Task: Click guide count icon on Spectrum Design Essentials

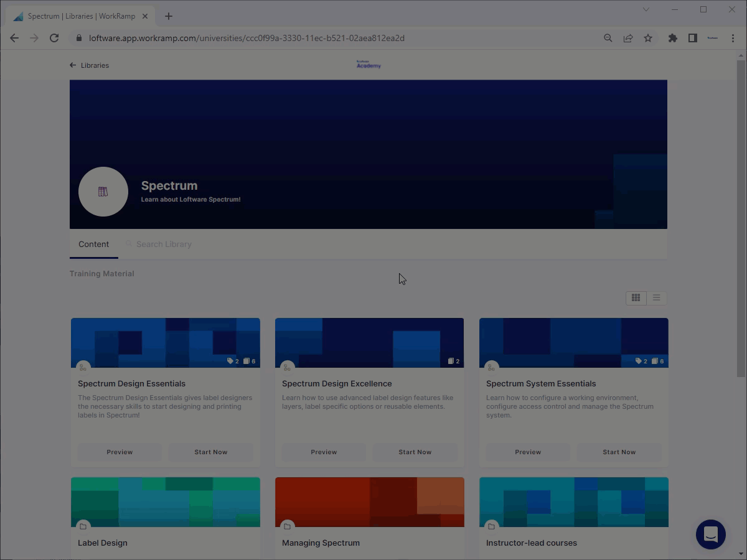Action: pos(247,361)
